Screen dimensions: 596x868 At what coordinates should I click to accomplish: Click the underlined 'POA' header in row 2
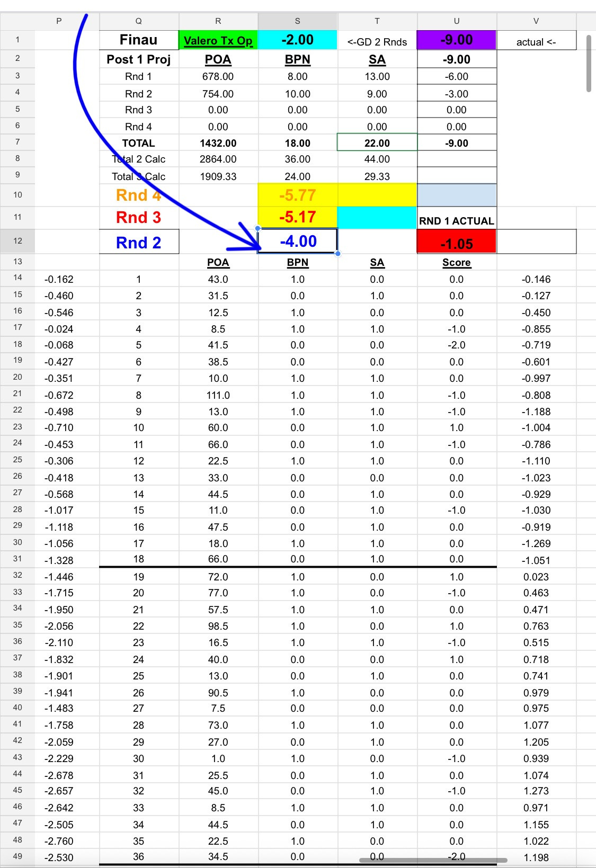pyautogui.click(x=218, y=59)
